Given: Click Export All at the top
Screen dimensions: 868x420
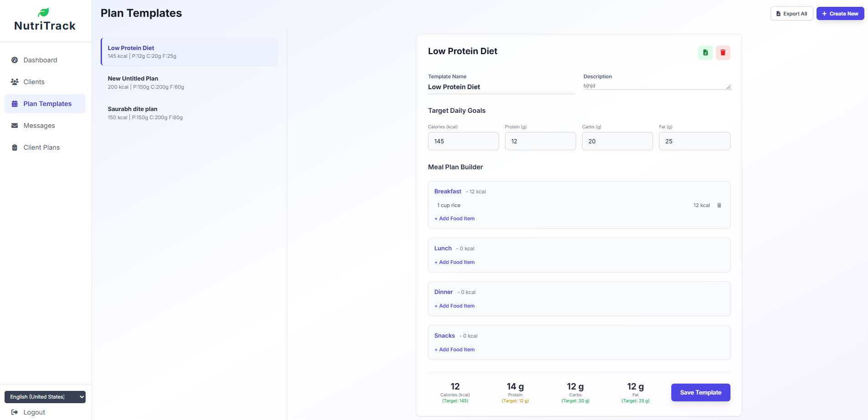Looking at the screenshot, I should pos(791,13).
